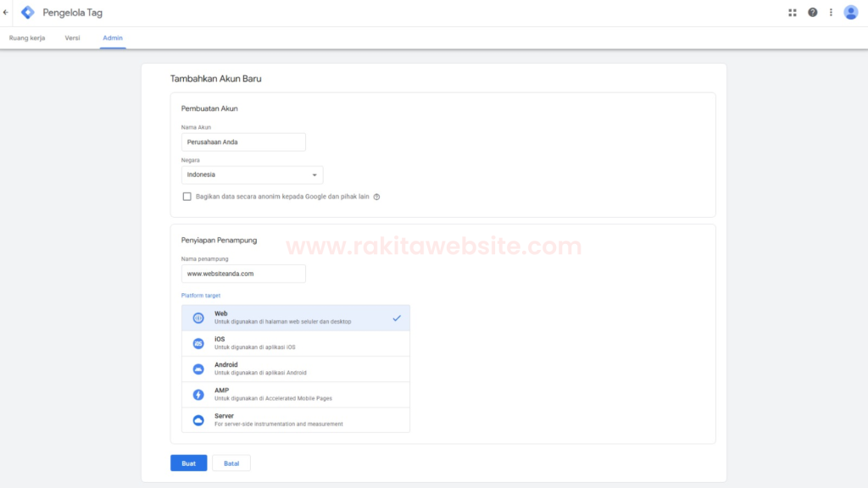Click the Android platform icon
868x488 pixels.
click(x=198, y=369)
